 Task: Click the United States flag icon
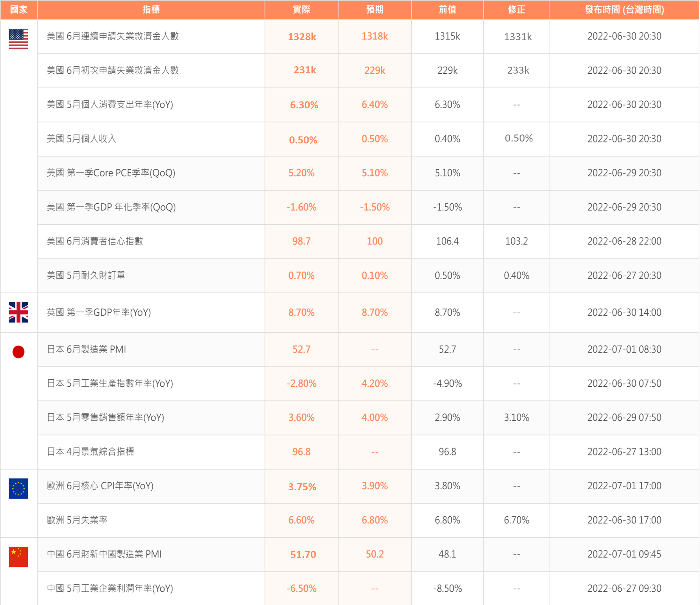point(18,39)
